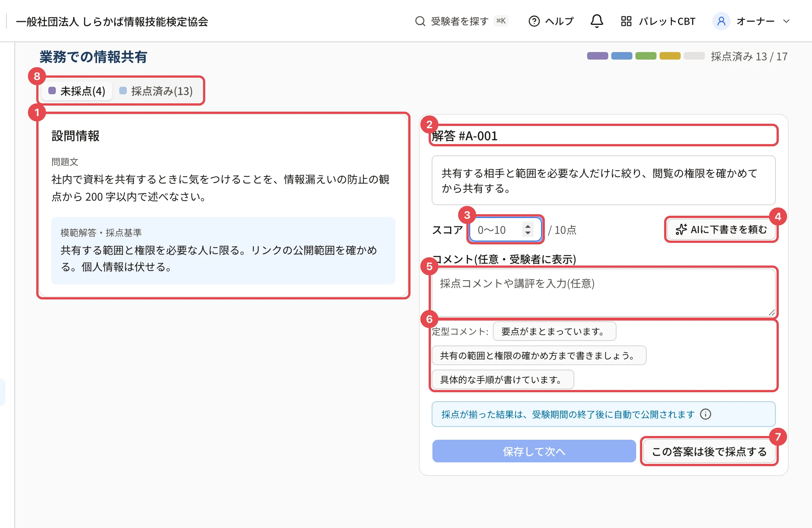Increase score with stepper up arrow

[x=527, y=226]
